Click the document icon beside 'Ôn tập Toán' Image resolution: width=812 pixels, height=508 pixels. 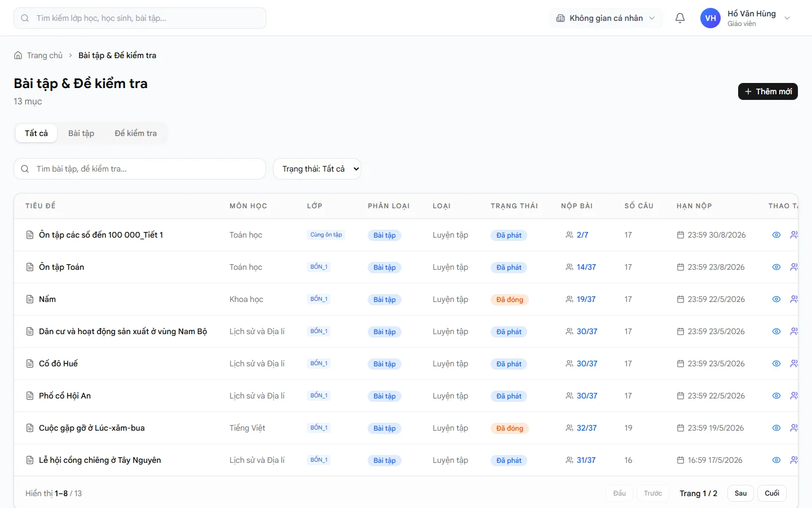[30, 267]
